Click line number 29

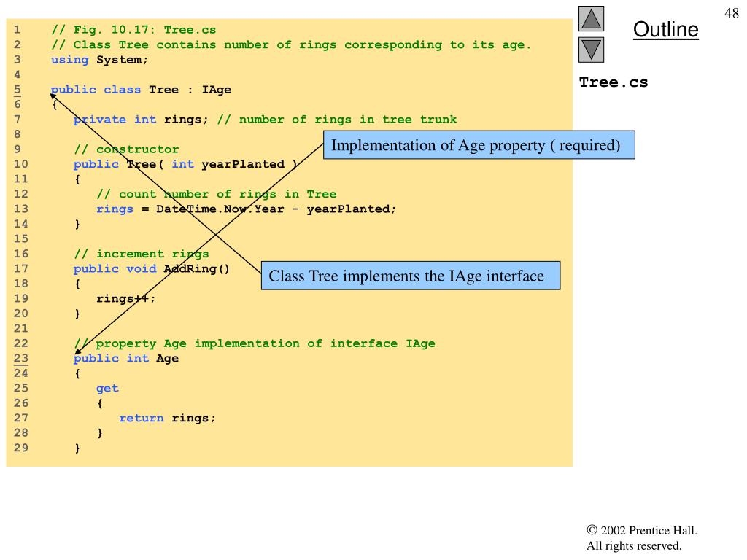pyautogui.click(x=20, y=448)
